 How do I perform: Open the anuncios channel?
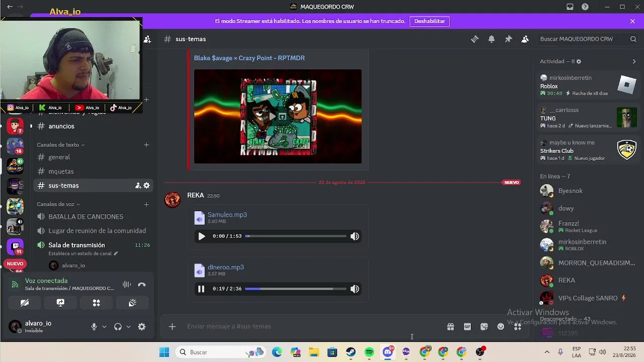tap(93, 126)
